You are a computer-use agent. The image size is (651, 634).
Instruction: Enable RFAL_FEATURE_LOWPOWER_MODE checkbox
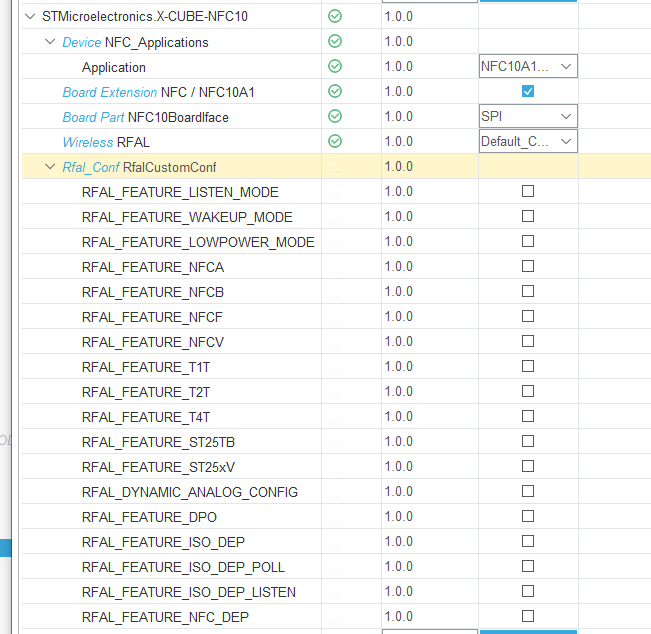528,241
